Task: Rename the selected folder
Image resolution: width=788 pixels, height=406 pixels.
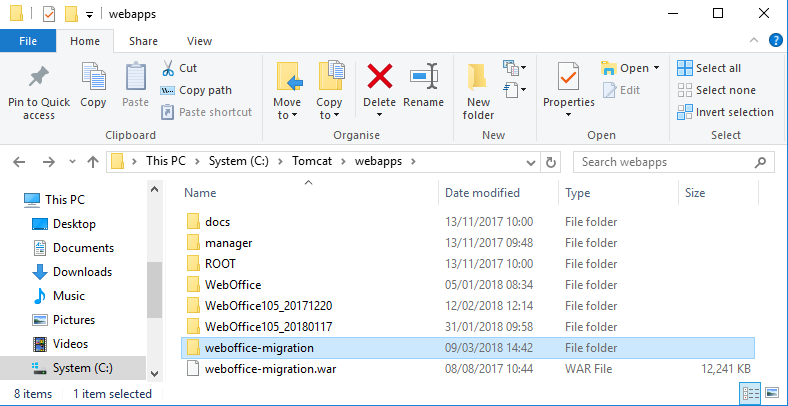Action: click(x=424, y=85)
